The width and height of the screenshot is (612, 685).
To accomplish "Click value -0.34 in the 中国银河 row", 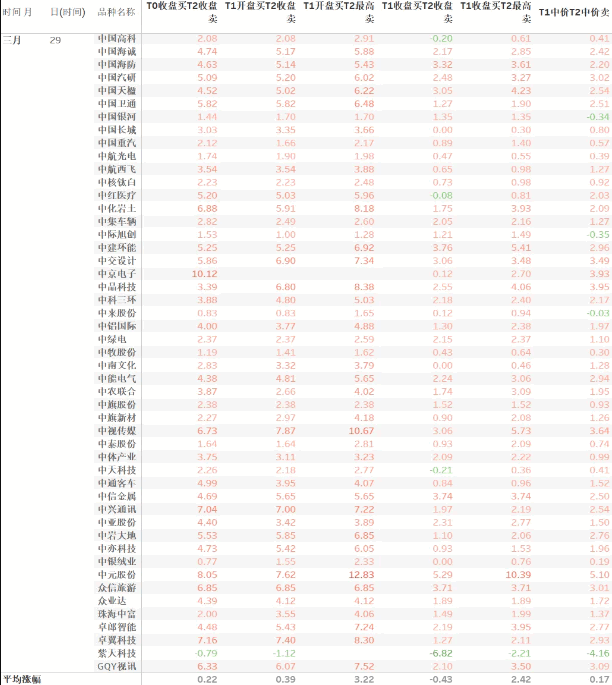I will click(598, 117).
